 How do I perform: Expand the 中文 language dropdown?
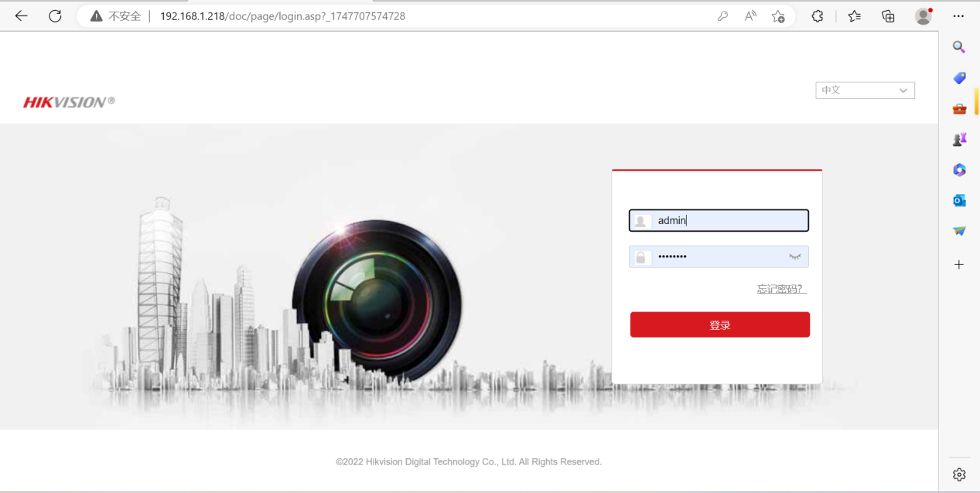[x=865, y=90]
